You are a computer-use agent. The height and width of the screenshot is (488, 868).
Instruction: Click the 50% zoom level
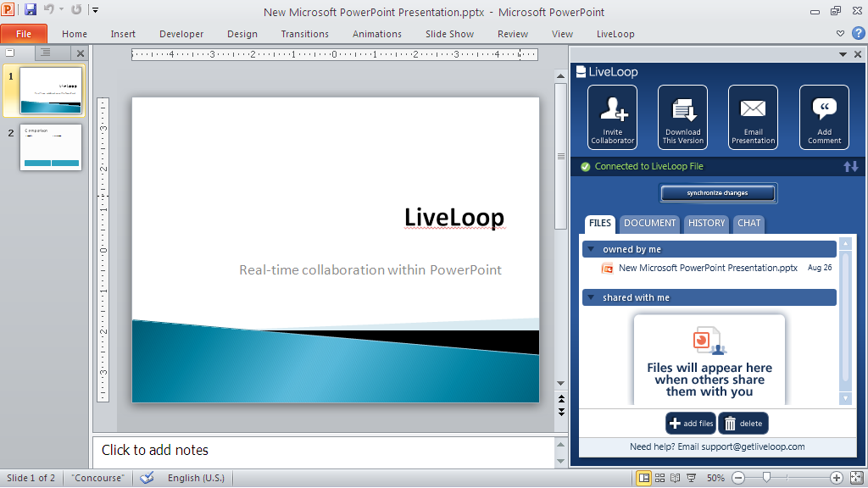(715, 478)
